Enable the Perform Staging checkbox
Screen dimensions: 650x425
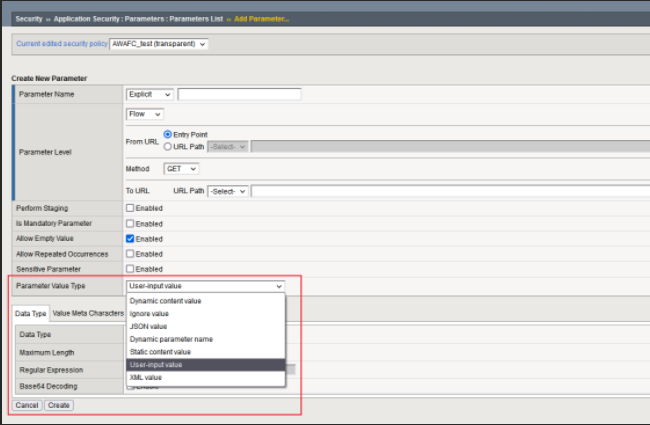(x=130, y=208)
